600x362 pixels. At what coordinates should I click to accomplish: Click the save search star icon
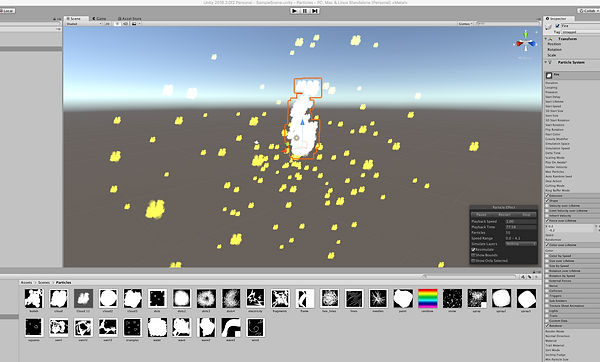(536, 276)
